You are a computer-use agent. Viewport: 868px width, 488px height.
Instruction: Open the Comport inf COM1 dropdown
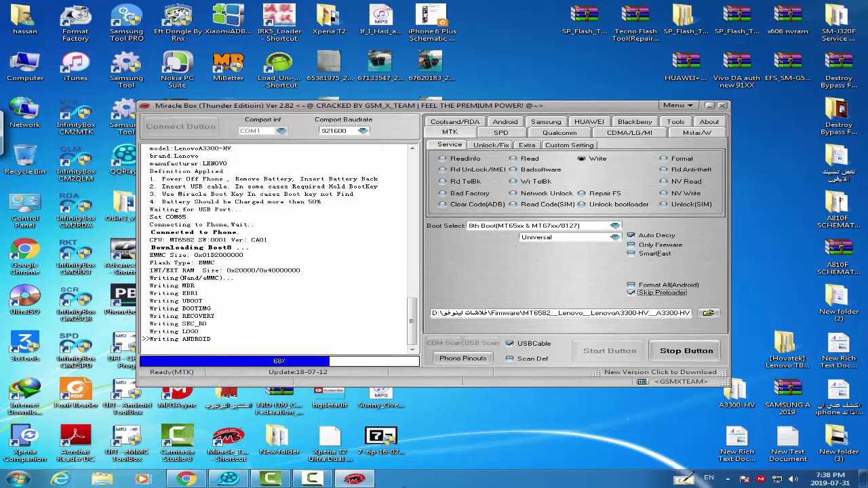click(x=281, y=131)
